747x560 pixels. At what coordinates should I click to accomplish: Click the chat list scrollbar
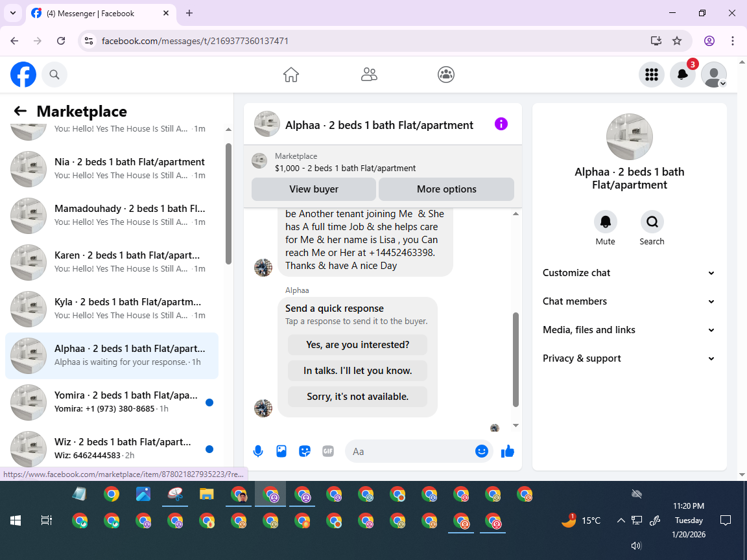click(229, 204)
